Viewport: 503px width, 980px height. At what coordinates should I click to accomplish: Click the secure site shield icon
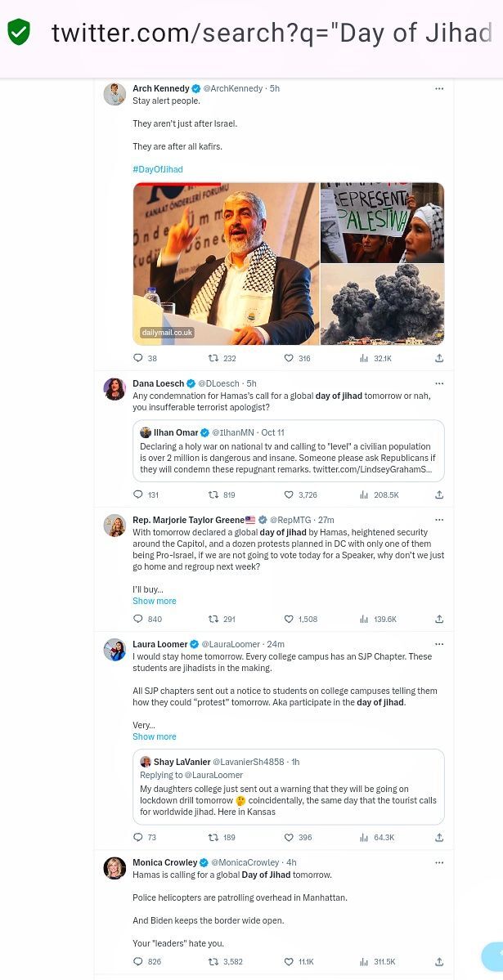coord(19,33)
